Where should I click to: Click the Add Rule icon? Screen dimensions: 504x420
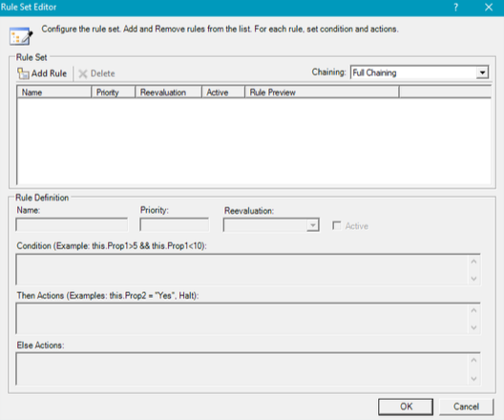click(23, 73)
